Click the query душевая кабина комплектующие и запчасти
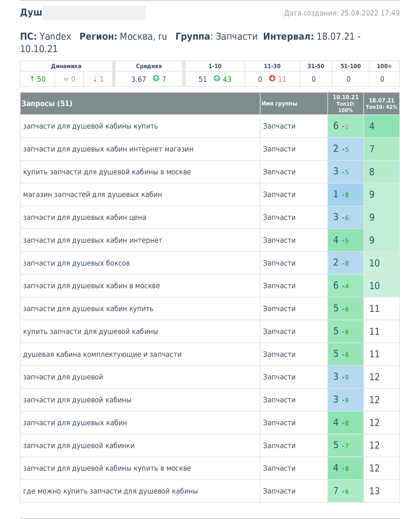Screen dimensions: 420x519 click(102, 354)
